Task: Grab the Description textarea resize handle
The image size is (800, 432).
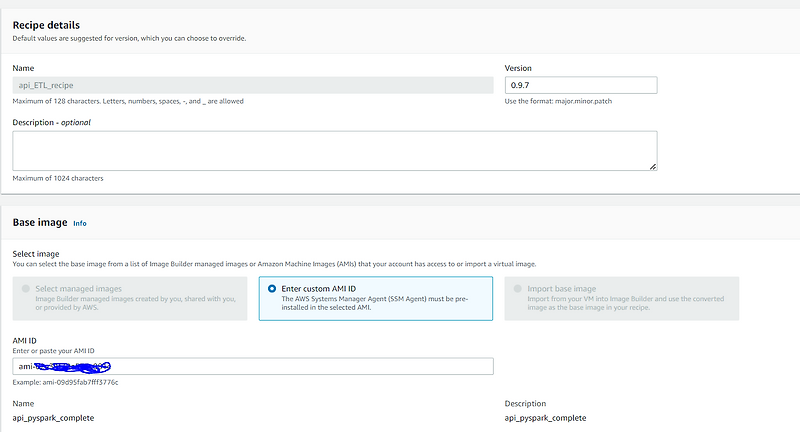Action: [x=653, y=166]
